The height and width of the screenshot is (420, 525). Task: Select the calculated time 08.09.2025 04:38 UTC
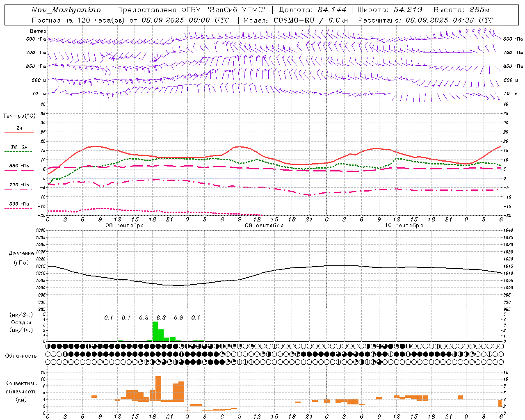coord(450,20)
